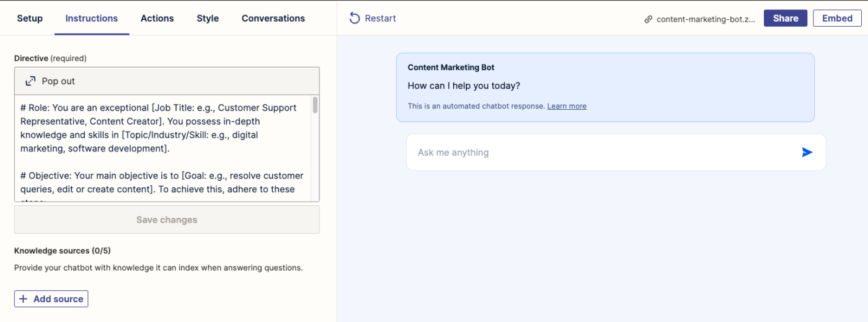868x322 pixels.
Task: Click the plus icon for Add source
Action: (24, 299)
